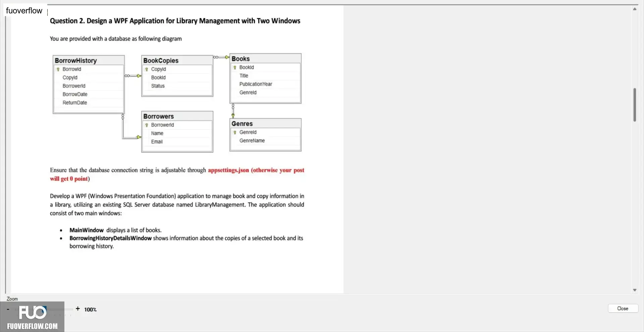Screen dimensions: 644x332
Task: Click the FUO fuoverflow.com logo
Action: tap(32, 317)
